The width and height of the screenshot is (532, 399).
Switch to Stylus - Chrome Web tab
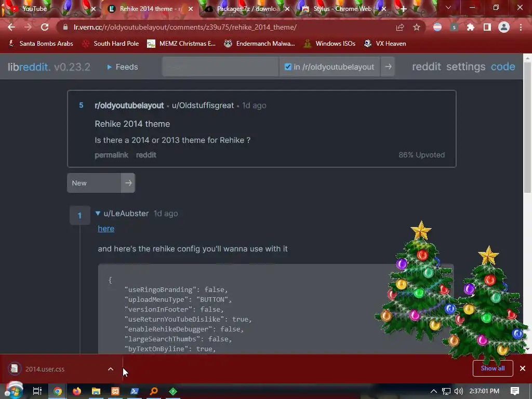tap(342, 9)
